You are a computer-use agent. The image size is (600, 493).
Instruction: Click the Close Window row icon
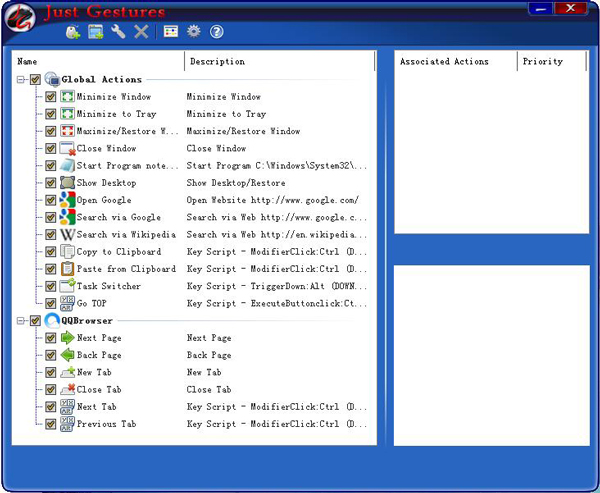(67, 148)
